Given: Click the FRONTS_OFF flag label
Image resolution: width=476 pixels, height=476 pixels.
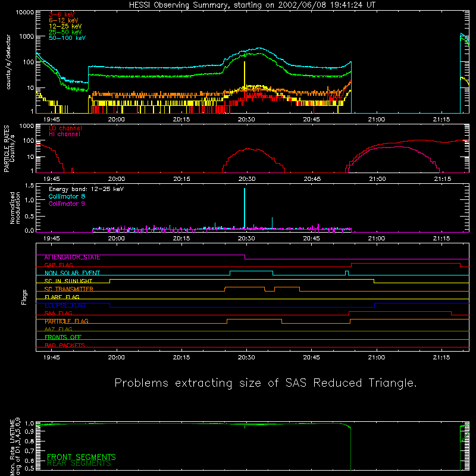Looking at the screenshot, I should 63,337.
